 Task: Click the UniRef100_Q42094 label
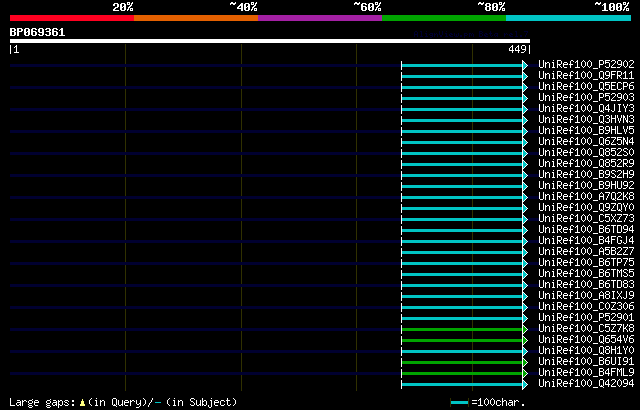(586, 384)
